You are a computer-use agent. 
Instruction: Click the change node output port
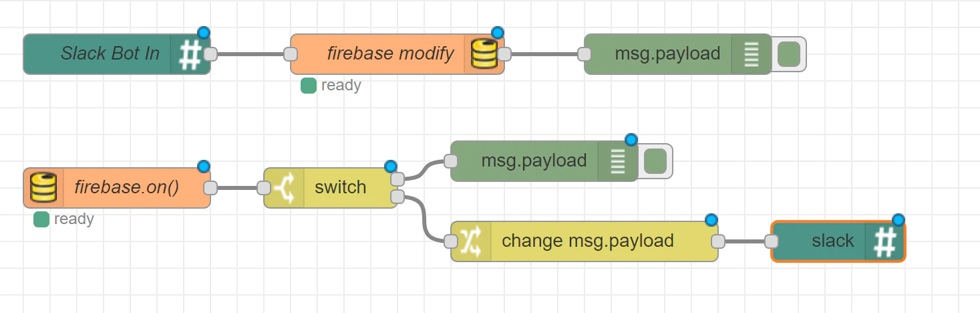click(718, 241)
